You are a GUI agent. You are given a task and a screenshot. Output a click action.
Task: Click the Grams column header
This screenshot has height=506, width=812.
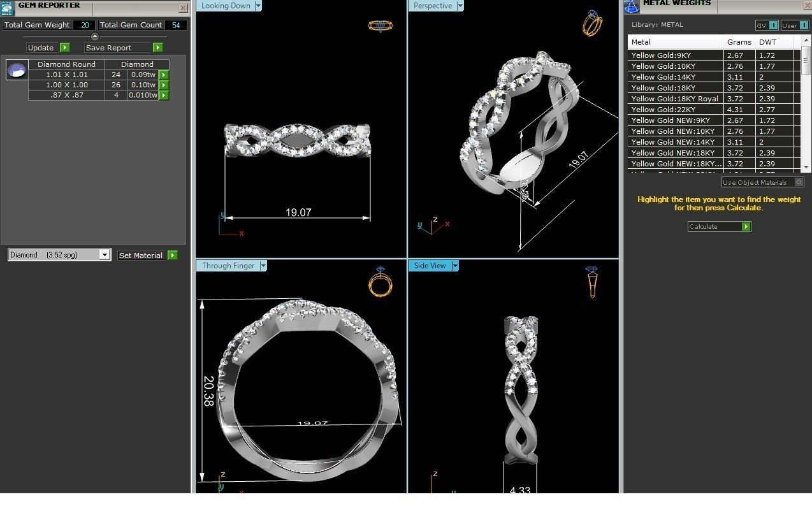pos(739,42)
